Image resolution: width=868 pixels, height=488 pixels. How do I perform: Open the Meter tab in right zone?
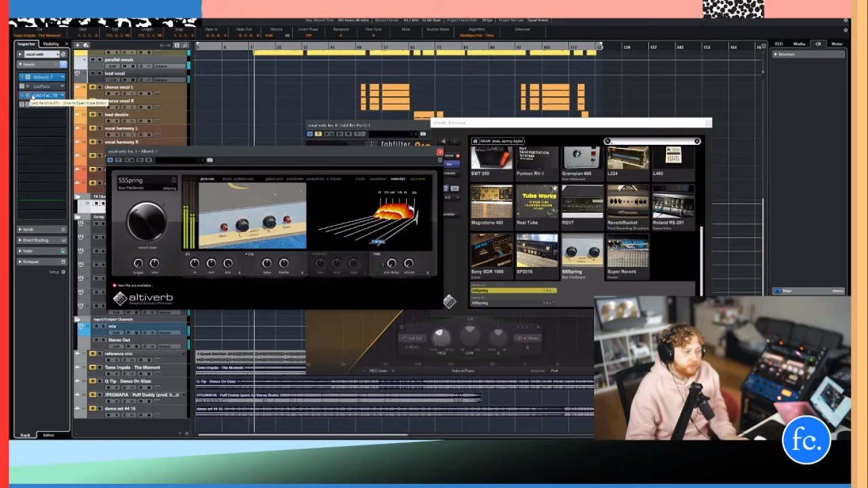click(837, 44)
